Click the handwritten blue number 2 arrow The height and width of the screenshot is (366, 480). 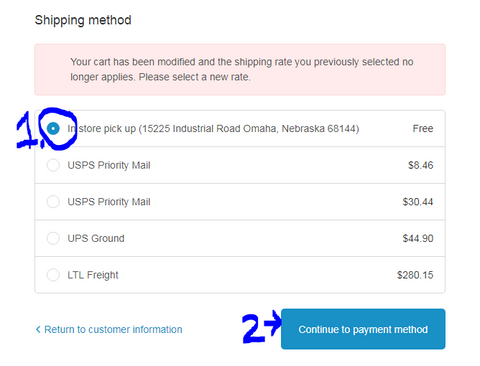pos(262,327)
